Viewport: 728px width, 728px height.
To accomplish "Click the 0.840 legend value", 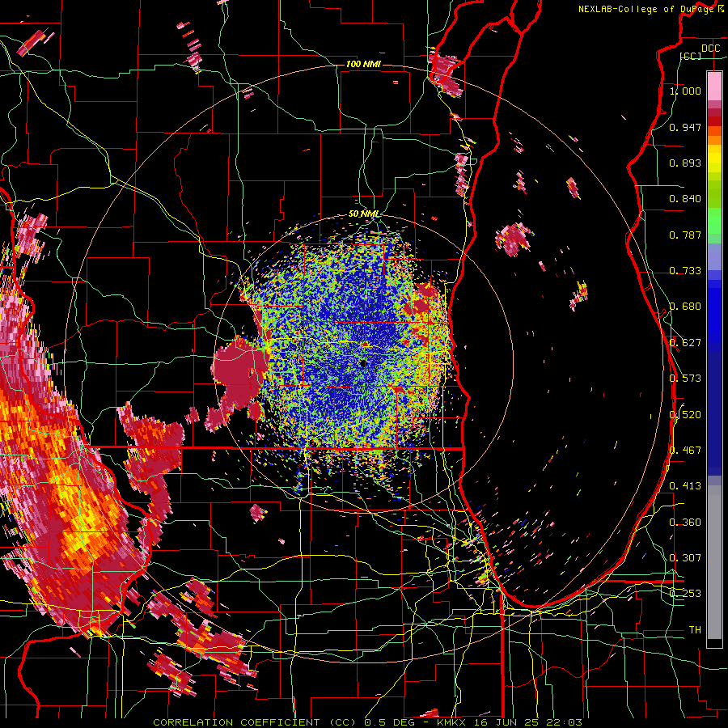I will pos(685,199).
